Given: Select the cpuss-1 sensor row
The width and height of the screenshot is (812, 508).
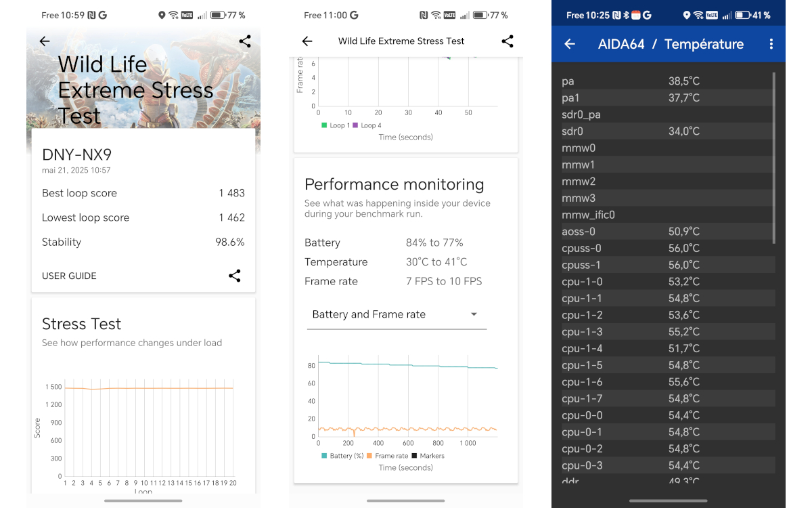Looking at the screenshot, I should (x=668, y=265).
